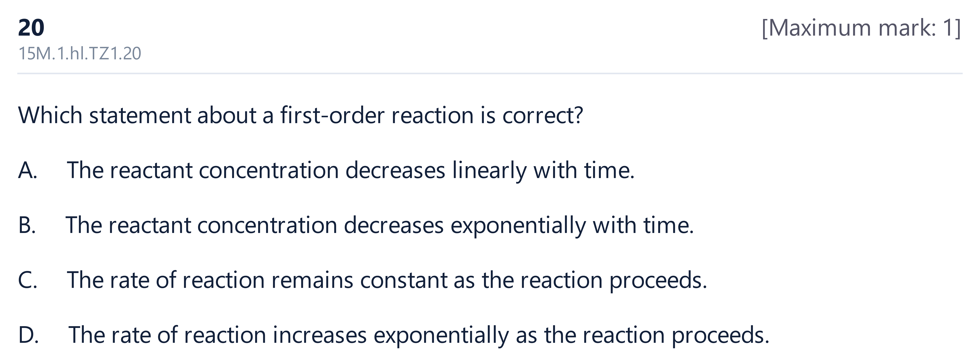Click the horizontal divider under the header
980x364 pixels.
pyautogui.click(x=490, y=73)
